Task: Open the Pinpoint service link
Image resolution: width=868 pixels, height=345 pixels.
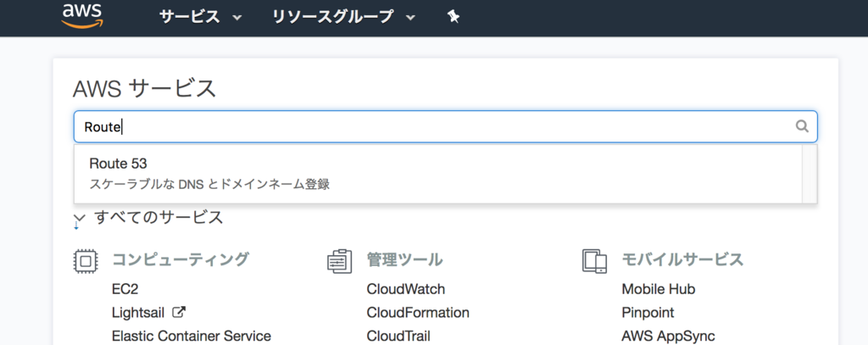Action: [648, 313]
